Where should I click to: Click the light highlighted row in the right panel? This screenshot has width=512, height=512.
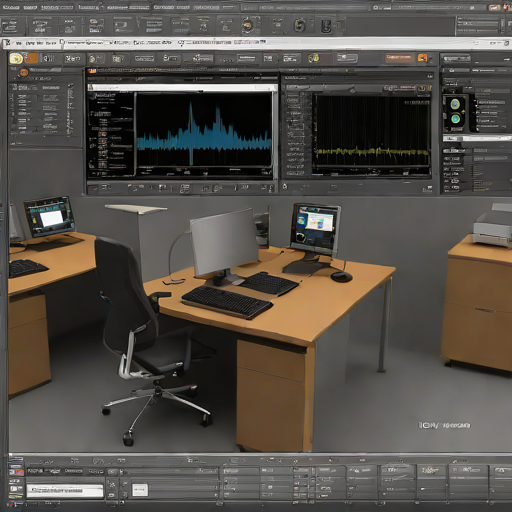coord(477,138)
